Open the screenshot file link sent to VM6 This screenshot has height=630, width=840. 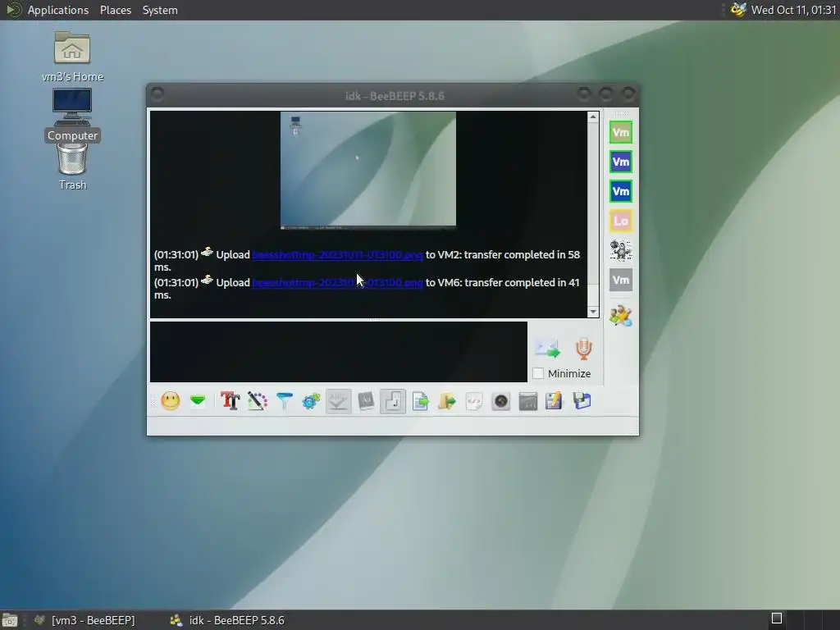[x=337, y=282]
